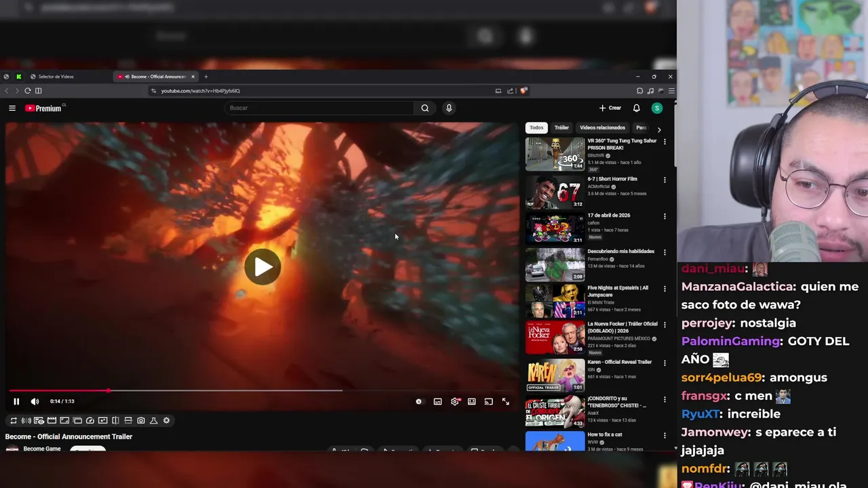
Task: Close the Become browser tab
Action: click(193, 77)
